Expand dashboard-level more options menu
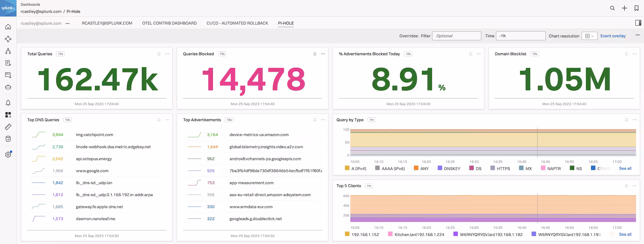Screen dimensions: 644x244 [637, 35]
